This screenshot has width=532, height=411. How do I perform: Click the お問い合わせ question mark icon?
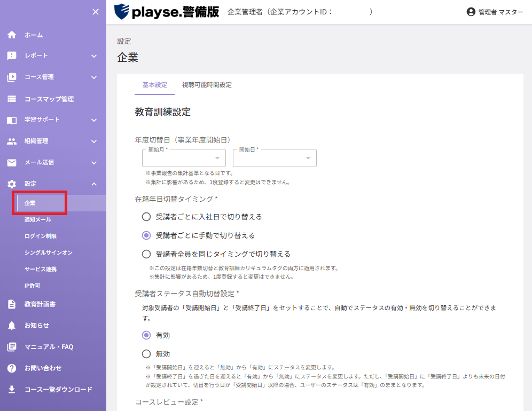[12, 368]
